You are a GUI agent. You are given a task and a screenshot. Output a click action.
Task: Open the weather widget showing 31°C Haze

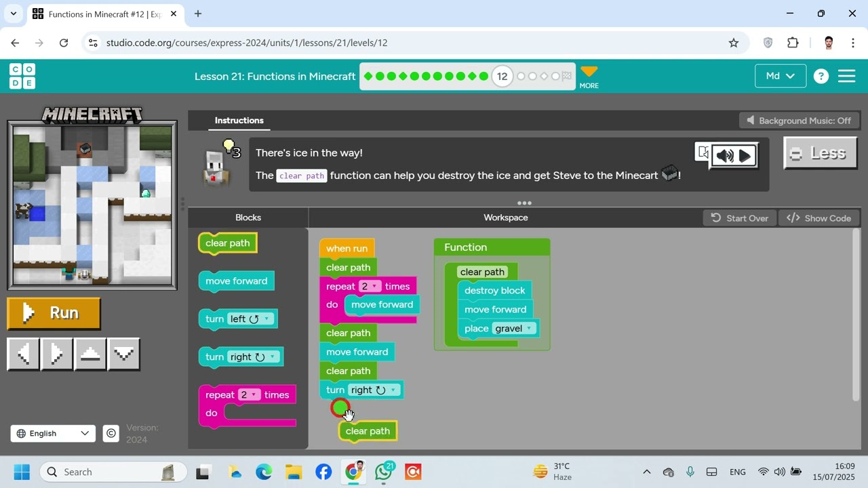pyautogui.click(x=553, y=472)
